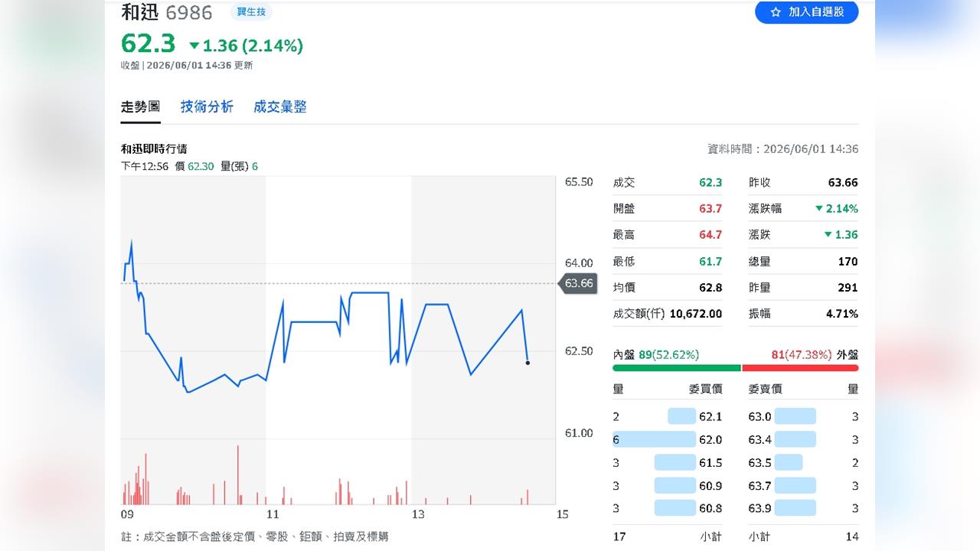The image size is (980, 551).
Task: Click the last price dot on chart
Action: [528, 363]
